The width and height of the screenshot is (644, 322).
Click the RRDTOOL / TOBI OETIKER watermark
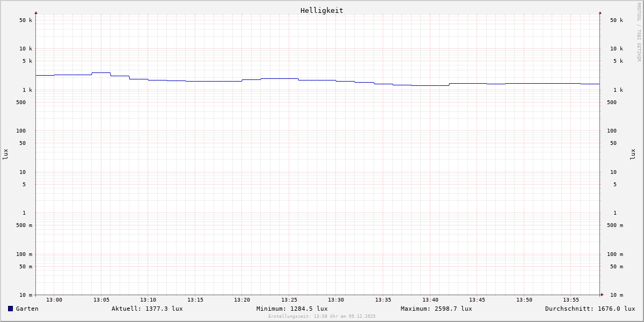[639, 32]
